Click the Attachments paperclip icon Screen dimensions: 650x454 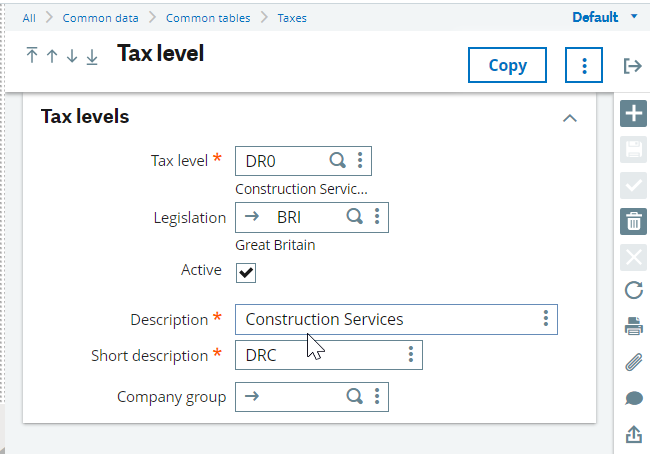633,362
